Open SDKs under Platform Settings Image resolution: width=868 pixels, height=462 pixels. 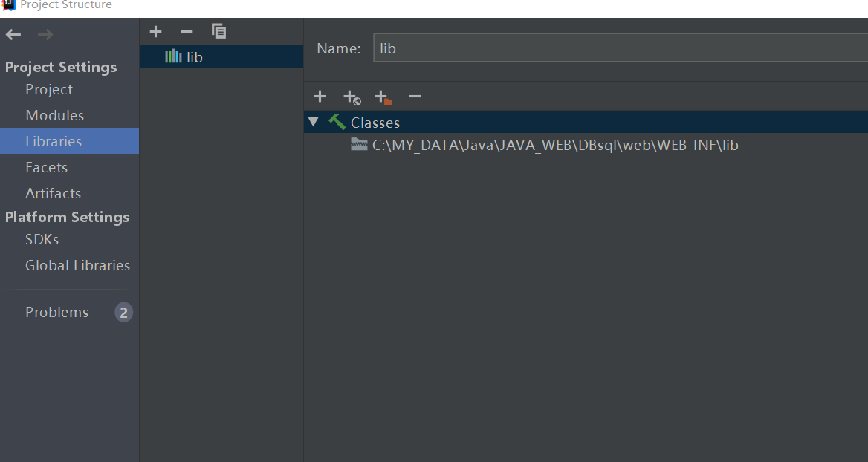point(42,240)
